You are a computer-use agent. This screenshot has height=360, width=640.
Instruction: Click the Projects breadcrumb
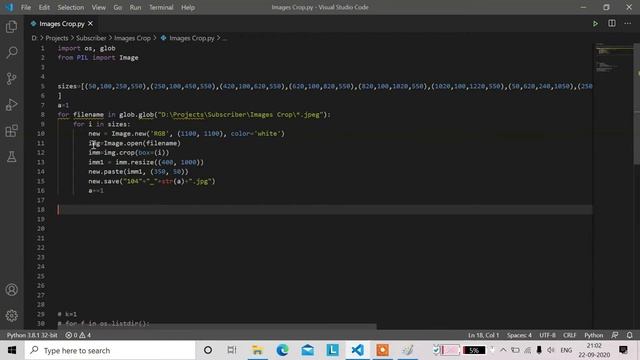57,38
